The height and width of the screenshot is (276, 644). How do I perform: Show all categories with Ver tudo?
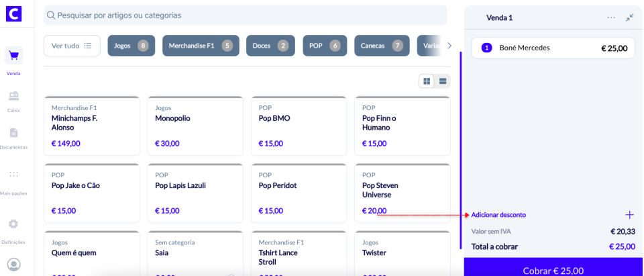(x=72, y=46)
